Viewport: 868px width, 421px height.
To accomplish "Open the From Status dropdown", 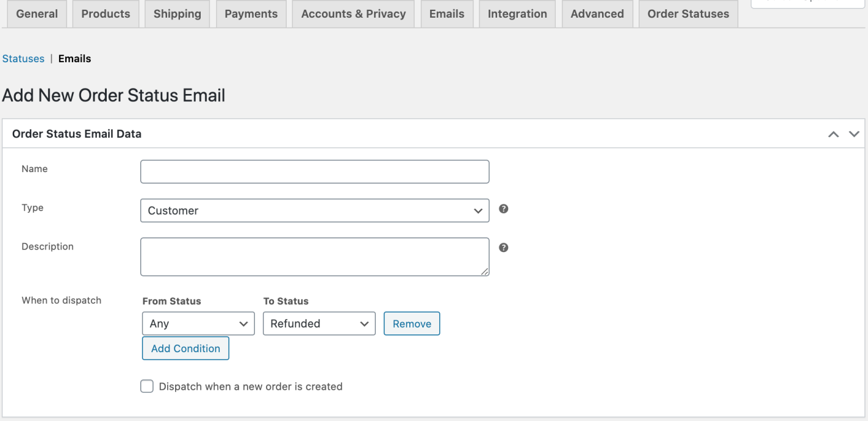I will [198, 323].
